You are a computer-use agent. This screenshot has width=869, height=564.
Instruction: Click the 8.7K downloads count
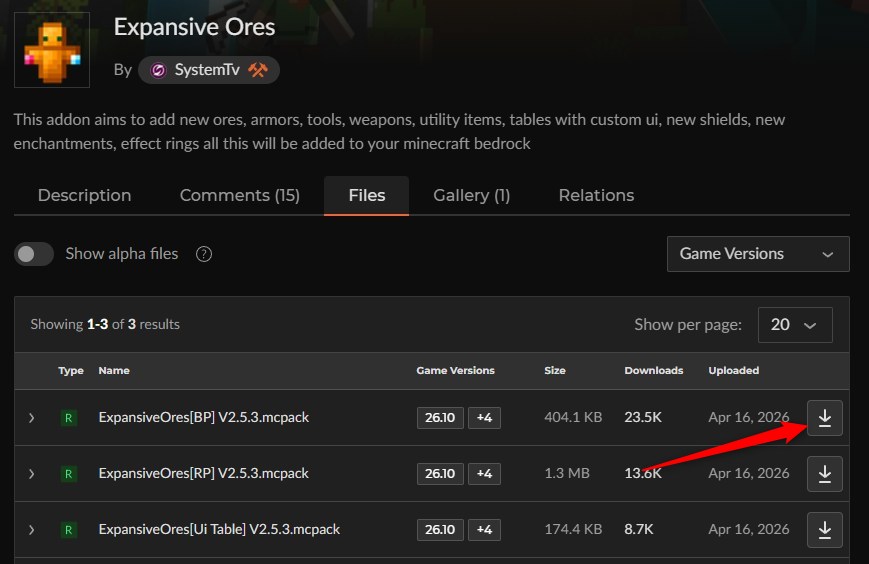point(639,529)
